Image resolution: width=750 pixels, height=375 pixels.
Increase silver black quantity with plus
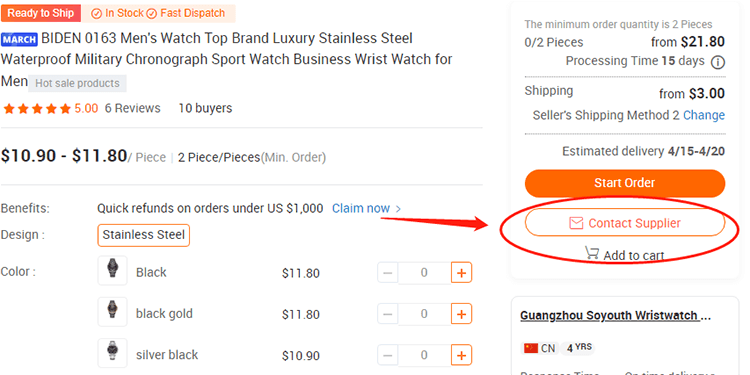(462, 355)
